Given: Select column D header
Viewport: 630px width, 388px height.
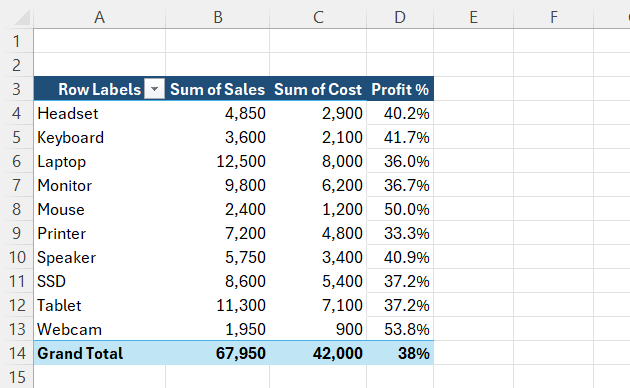Looking at the screenshot, I should [400, 17].
